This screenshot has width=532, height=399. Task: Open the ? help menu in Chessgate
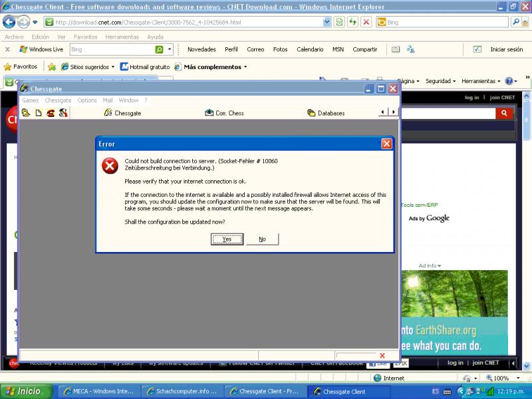[146, 100]
